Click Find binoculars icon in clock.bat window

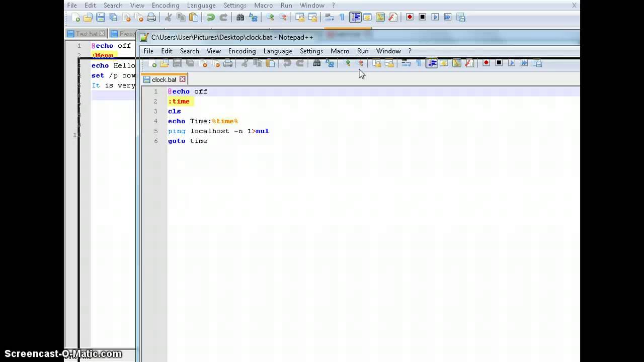point(316,63)
